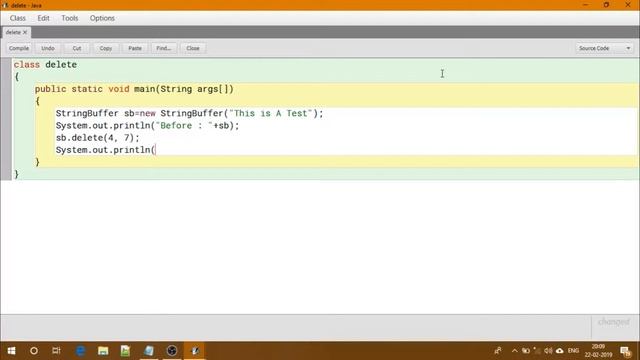The height and width of the screenshot is (360, 640).
Task: Click on the 'class delete' line
Action: pos(45,64)
